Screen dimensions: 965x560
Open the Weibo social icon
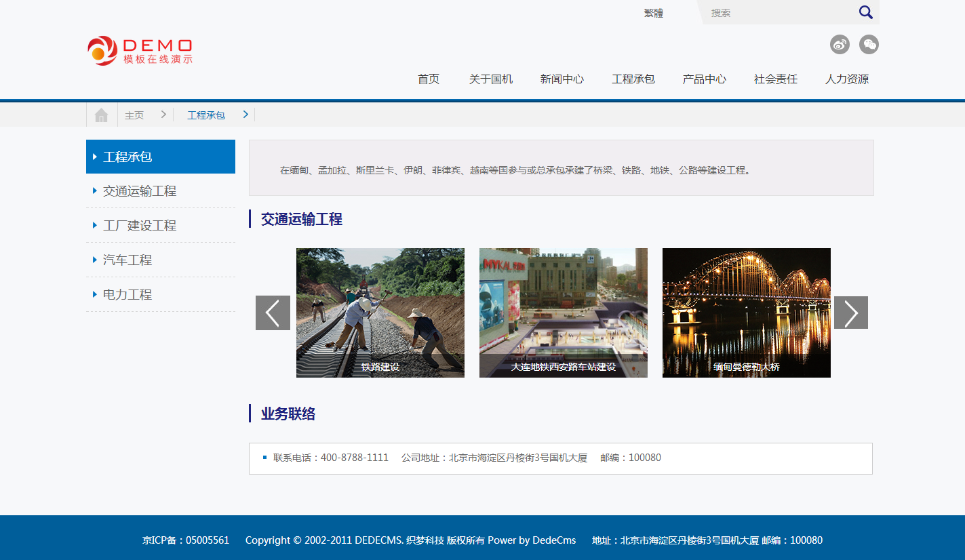[x=840, y=45]
